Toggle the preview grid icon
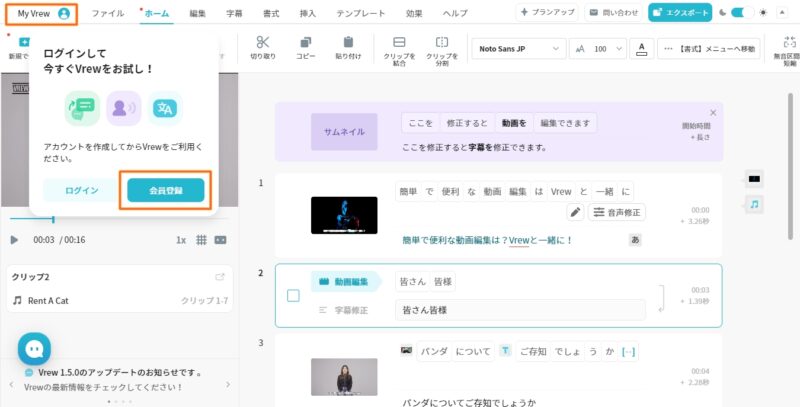This screenshot has width=800, height=407. pos(202,240)
